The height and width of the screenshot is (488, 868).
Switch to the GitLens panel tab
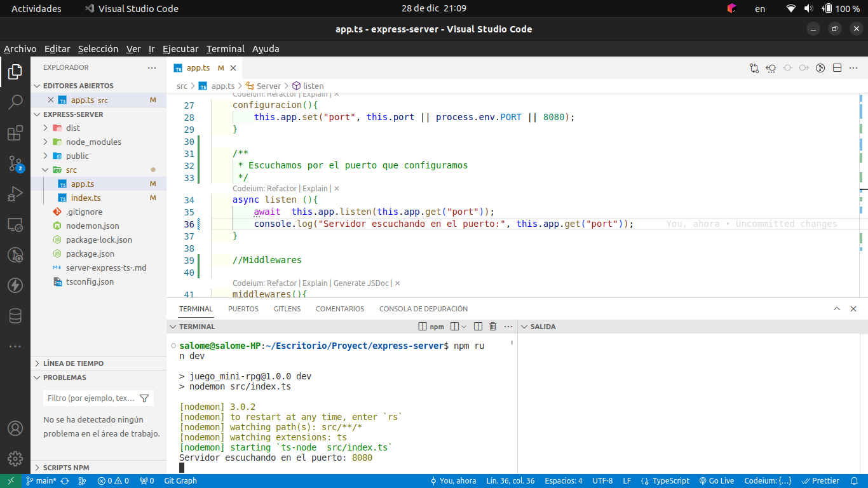[287, 309]
